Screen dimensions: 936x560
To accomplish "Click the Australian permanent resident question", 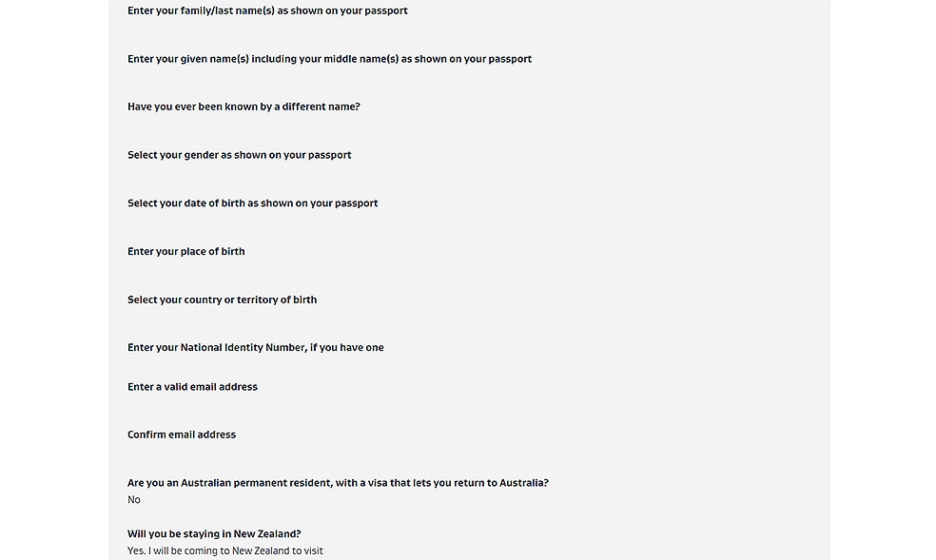I will point(338,483).
